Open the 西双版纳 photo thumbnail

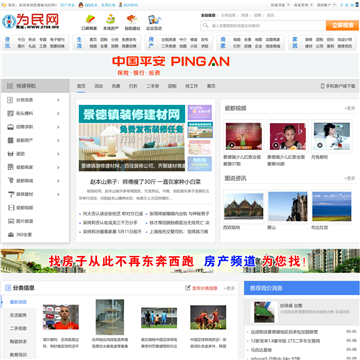click(244, 207)
